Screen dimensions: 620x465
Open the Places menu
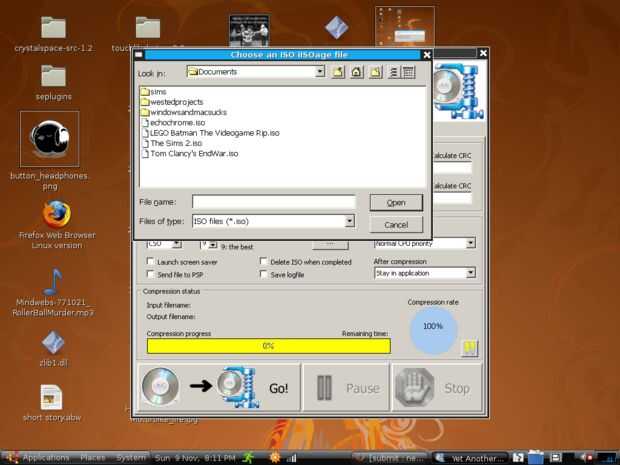point(93,458)
